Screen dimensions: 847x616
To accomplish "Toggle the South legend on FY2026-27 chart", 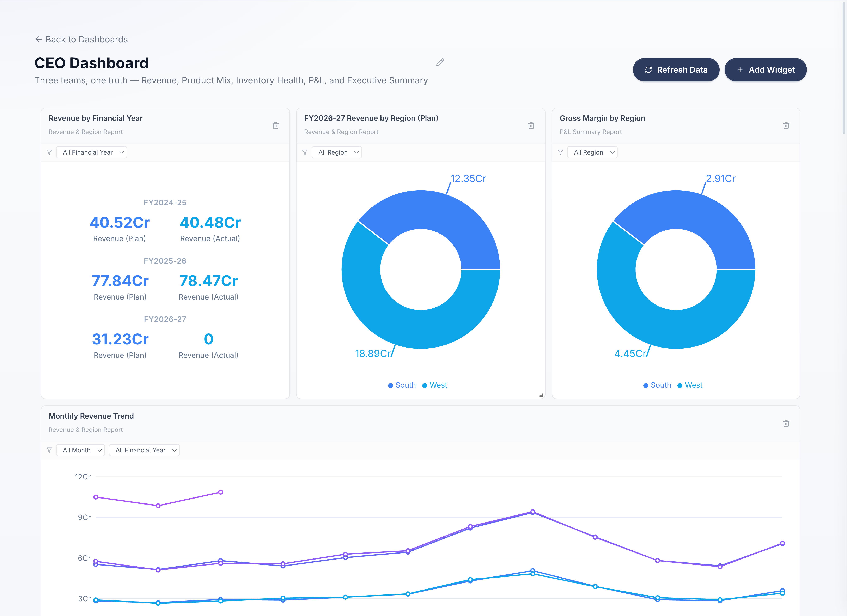I will pos(401,385).
